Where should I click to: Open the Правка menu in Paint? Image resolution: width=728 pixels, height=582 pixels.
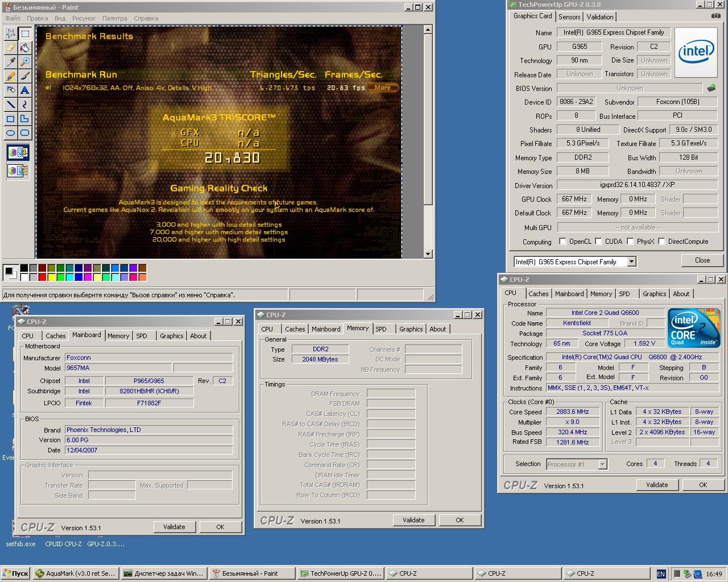pyautogui.click(x=37, y=18)
